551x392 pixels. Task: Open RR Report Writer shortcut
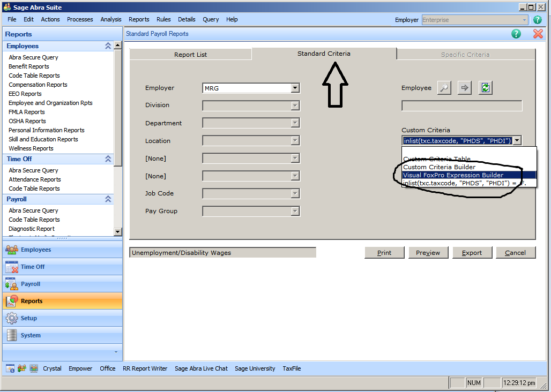tap(145, 368)
